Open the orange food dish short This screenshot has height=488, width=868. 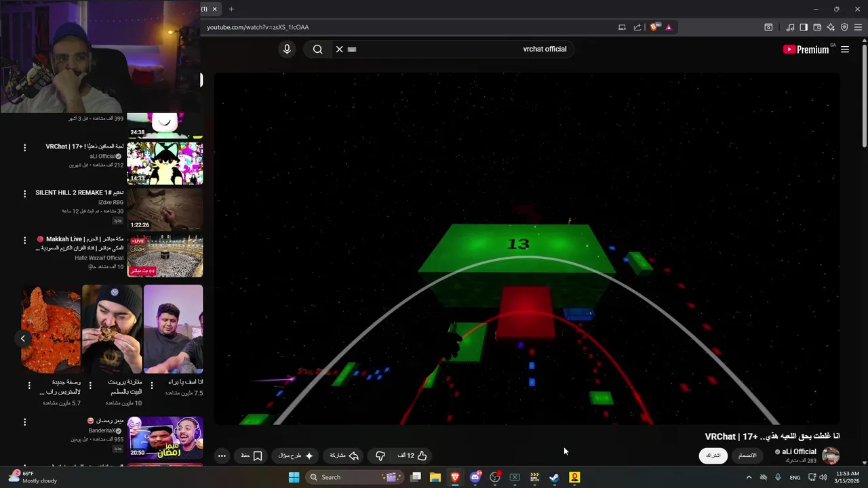[51, 329]
